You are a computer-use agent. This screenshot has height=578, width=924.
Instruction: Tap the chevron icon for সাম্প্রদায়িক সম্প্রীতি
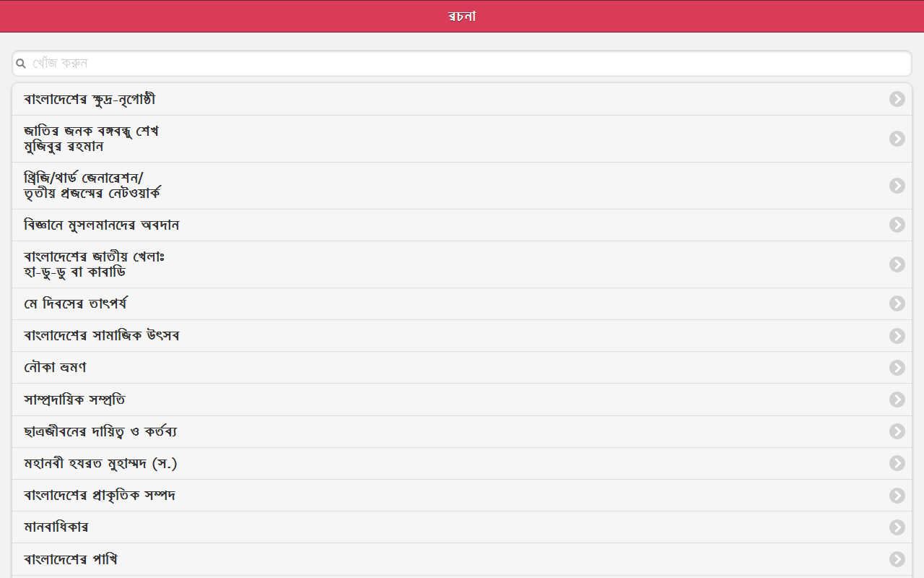click(897, 400)
